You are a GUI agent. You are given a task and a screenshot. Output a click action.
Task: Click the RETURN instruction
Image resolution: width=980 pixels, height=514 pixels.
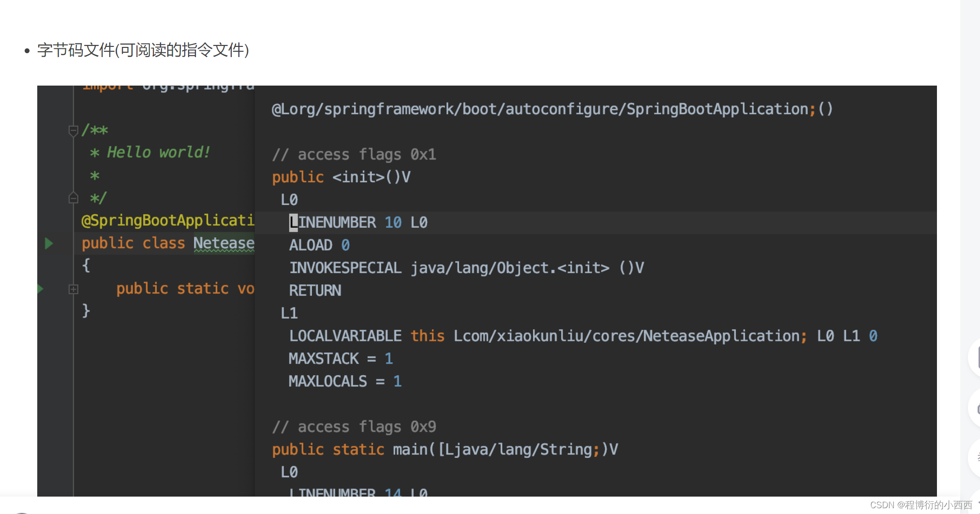pos(315,291)
